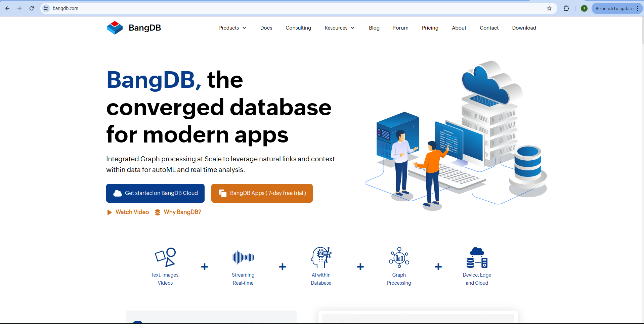Click the play triangle beside Watch Video
The width and height of the screenshot is (644, 324).
tap(109, 212)
